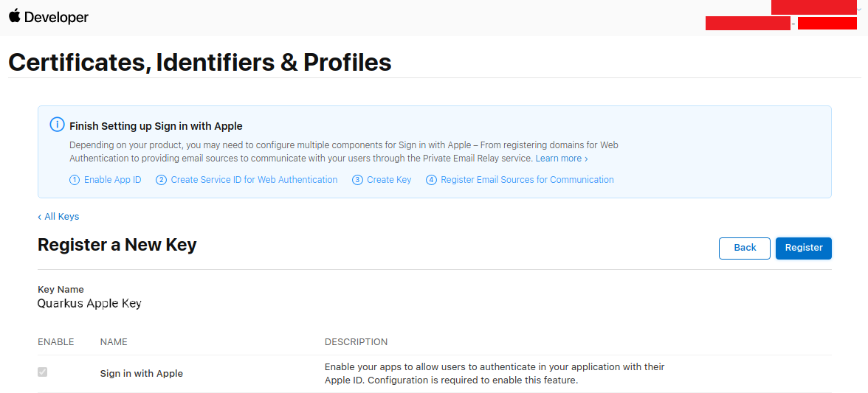Expand the account menu chevron at top right
The image size is (868, 393).
(x=858, y=8)
